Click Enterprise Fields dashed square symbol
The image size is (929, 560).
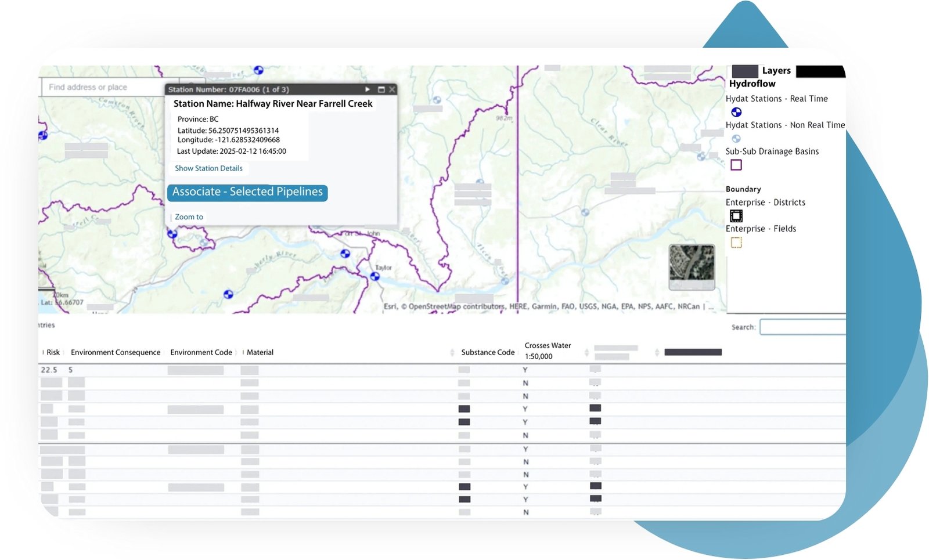[736, 243]
